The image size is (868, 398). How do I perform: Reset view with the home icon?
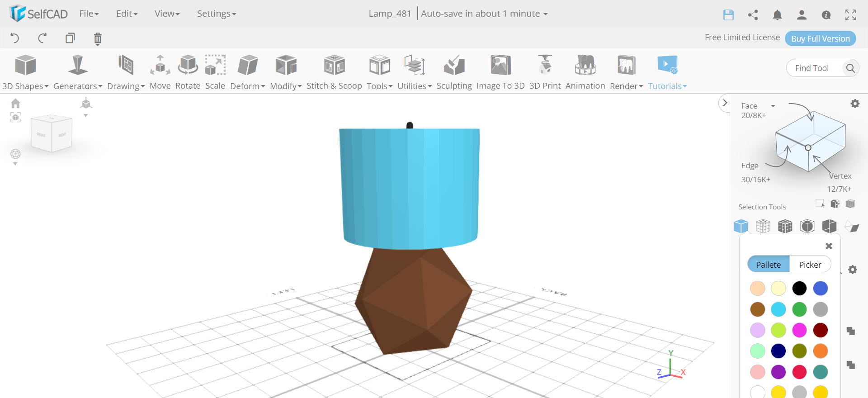15,104
